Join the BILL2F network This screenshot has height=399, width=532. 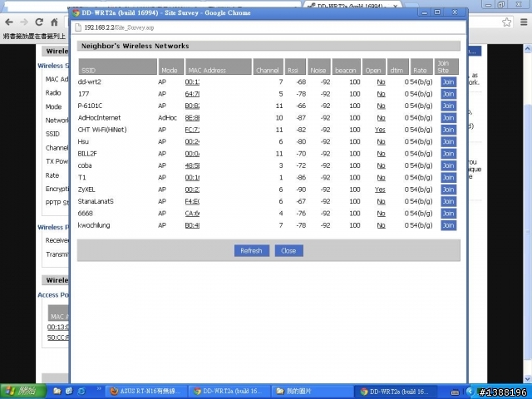coord(448,154)
